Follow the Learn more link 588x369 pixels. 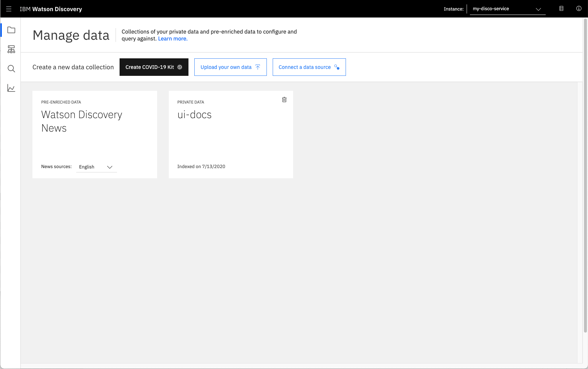173,39
